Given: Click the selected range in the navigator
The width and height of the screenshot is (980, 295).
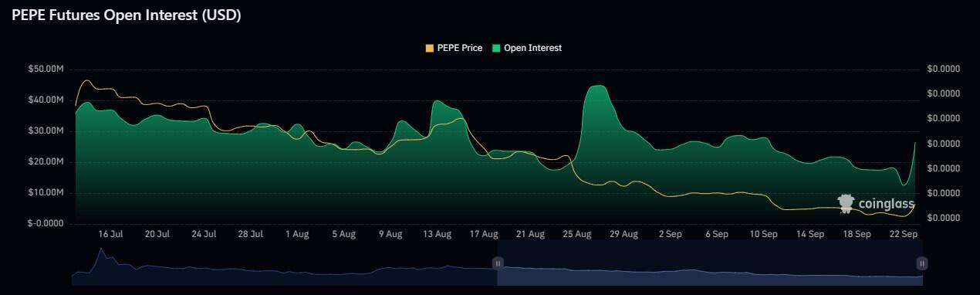Looking at the screenshot, I should (x=709, y=263).
